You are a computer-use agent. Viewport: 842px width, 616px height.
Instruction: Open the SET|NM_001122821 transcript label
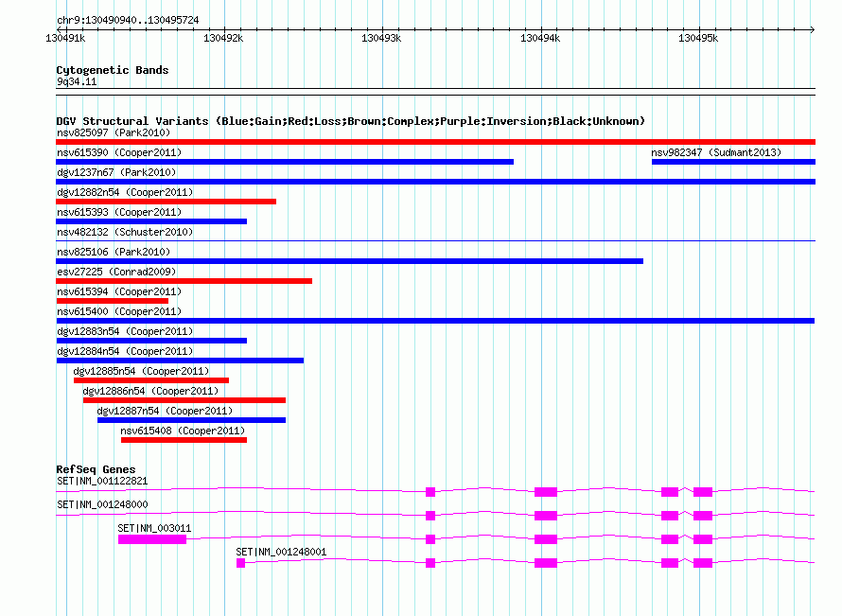click(102, 481)
